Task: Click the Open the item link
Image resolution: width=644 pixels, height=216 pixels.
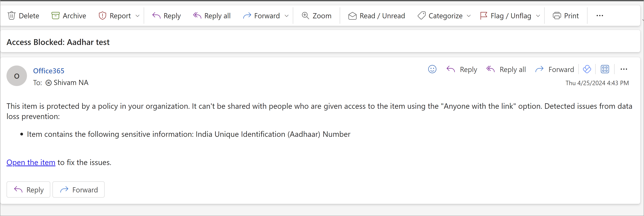Action: (x=31, y=162)
